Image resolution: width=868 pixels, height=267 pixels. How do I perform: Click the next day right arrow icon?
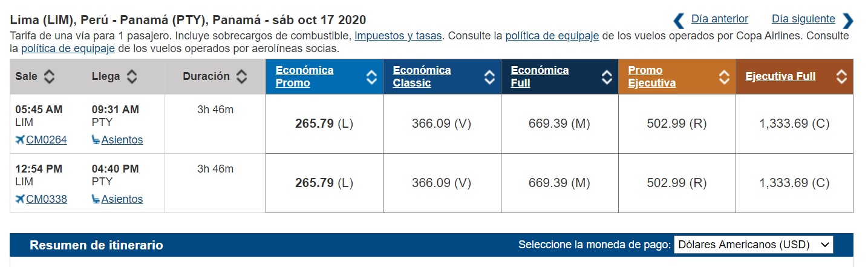pos(848,21)
